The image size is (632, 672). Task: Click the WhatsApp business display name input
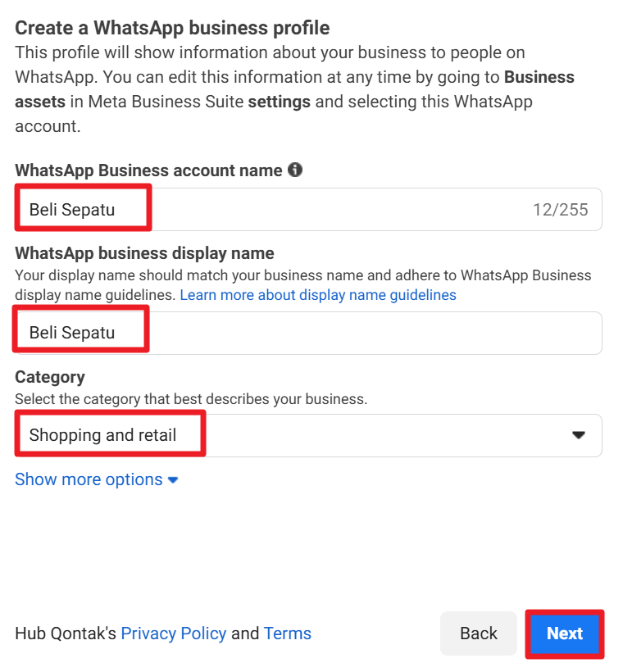[x=308, y=333]
